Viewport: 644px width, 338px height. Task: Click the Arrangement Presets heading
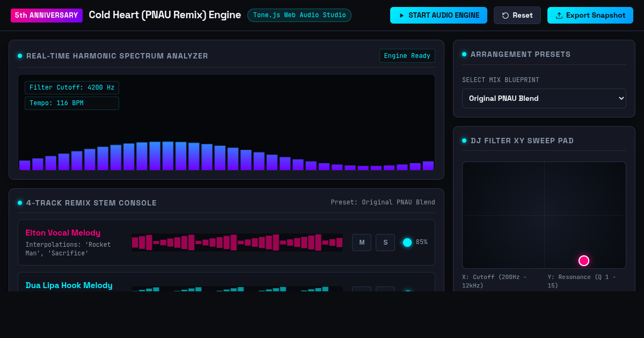(x=521, y=54)
